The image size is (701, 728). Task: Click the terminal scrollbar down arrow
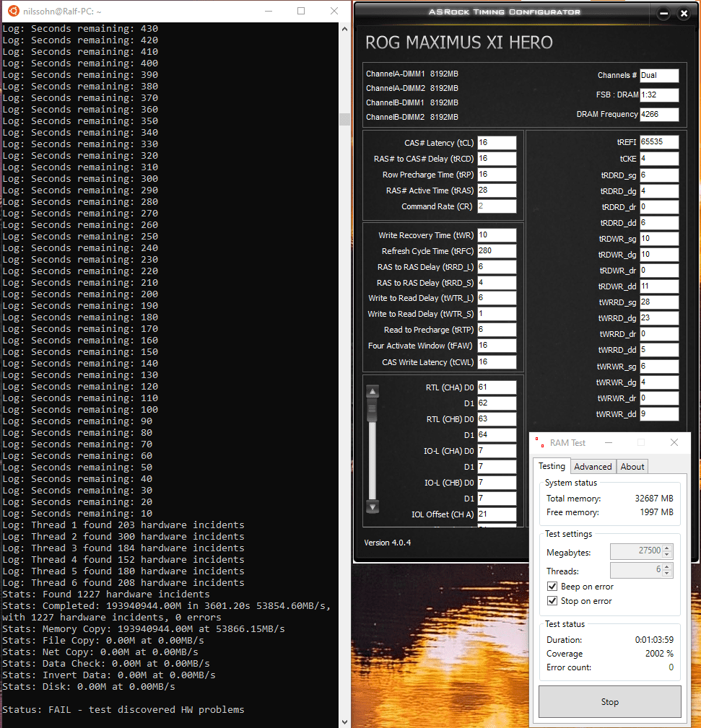[344, 722]
